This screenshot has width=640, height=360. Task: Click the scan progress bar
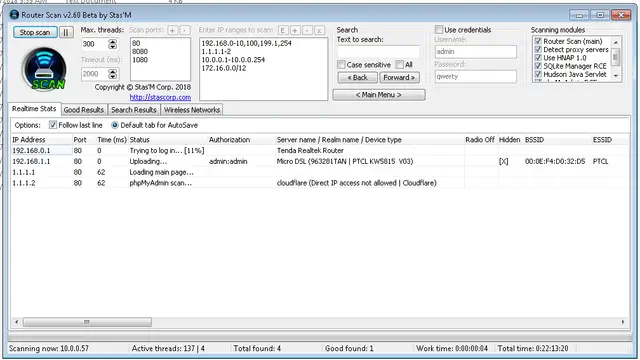(320, 337)
